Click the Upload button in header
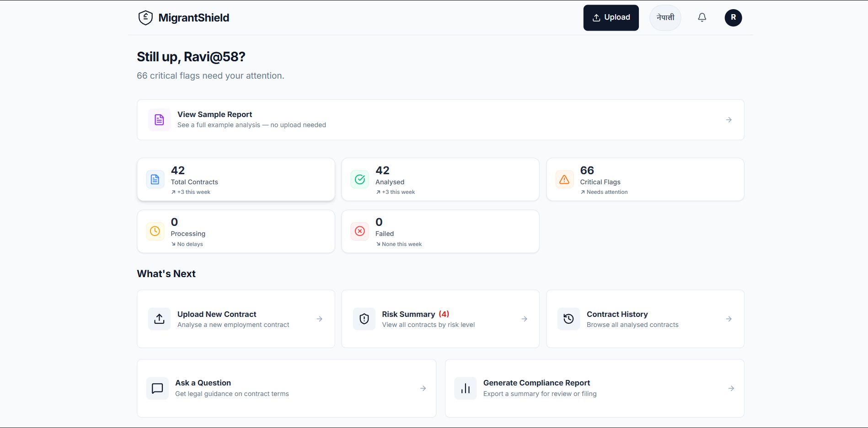The image size is (868, 428). tap(611, 18)
